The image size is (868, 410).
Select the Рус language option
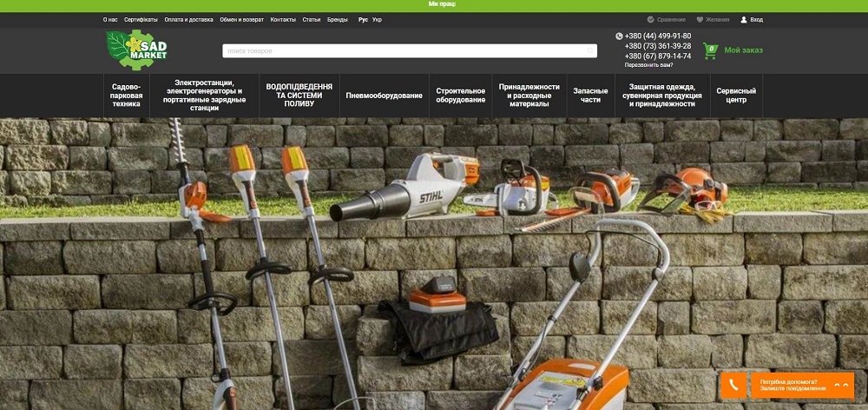363,19
